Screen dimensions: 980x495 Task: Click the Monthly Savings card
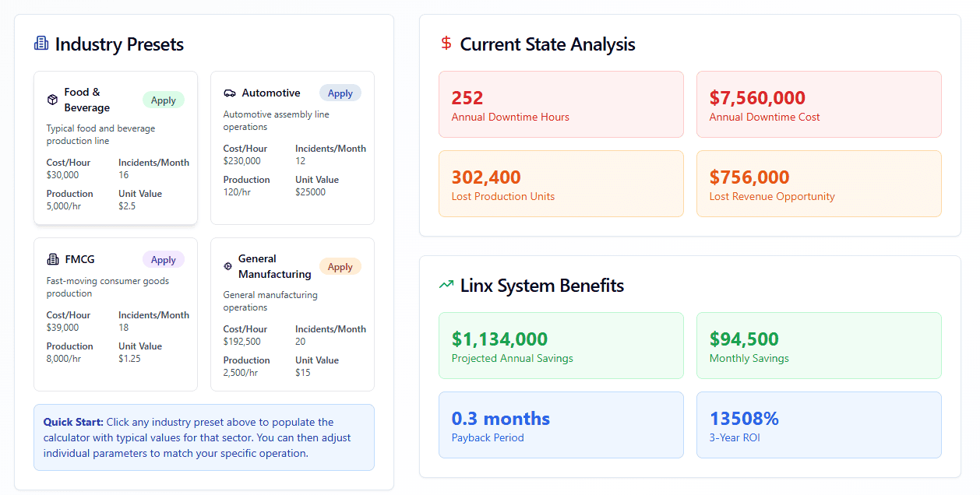[x=819, y=346]
